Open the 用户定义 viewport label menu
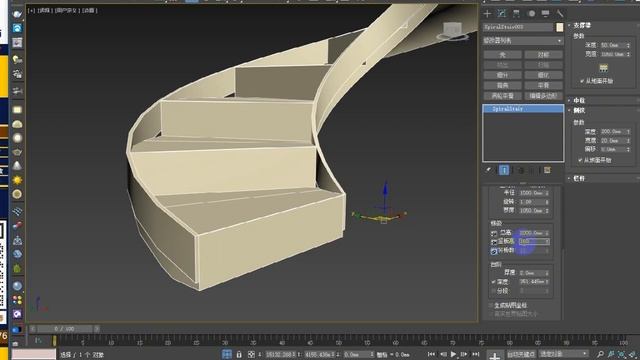This screenshot has height=360, width=640. 67,10
